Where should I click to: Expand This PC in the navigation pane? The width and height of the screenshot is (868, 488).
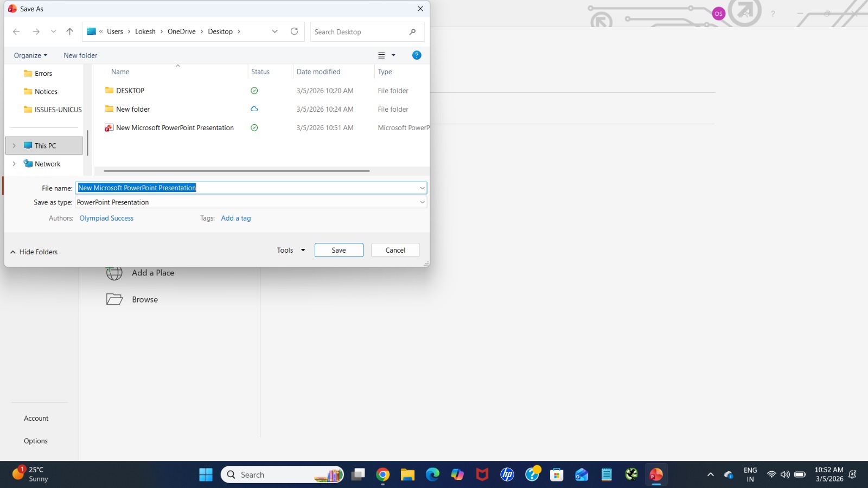[x=14, y=145]
